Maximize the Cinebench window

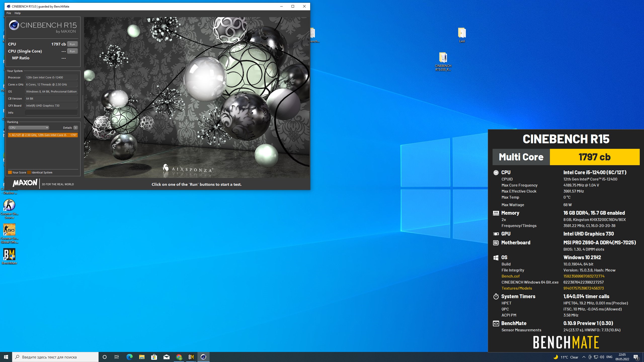tap(293, 6)
